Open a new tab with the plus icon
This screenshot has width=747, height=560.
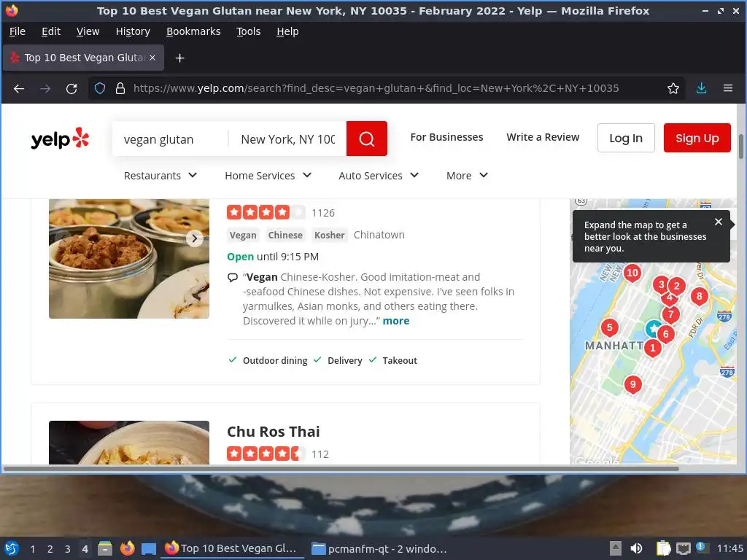click(179, 58)
